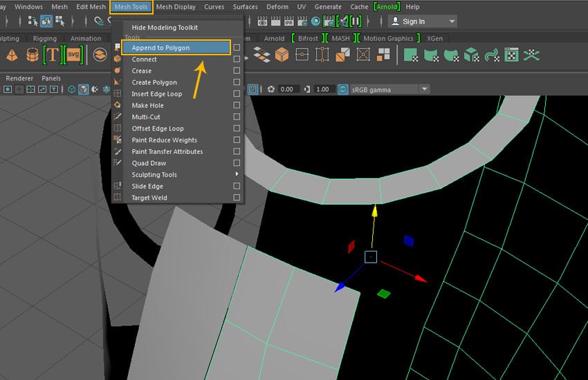The image size is (588, 380).
Task: Open the Deform menu
Action: point(277,7)
